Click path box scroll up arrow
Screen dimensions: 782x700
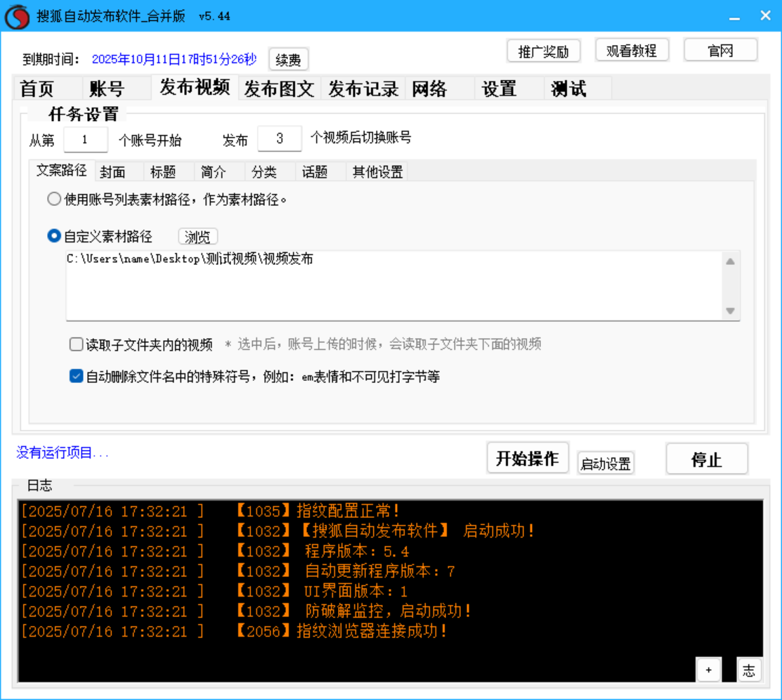(x=730, y=261)
